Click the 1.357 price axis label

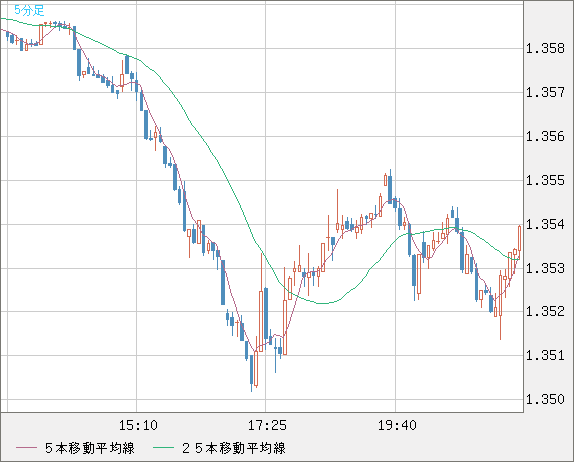coord(545,93)
